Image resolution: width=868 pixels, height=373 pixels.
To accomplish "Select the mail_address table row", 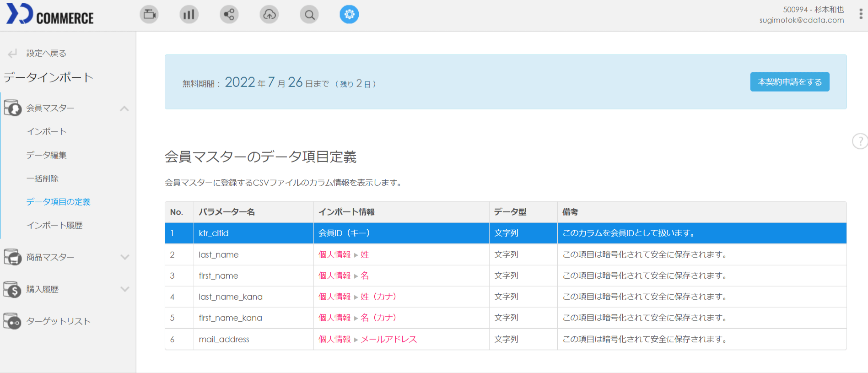I will coord(505,340).
